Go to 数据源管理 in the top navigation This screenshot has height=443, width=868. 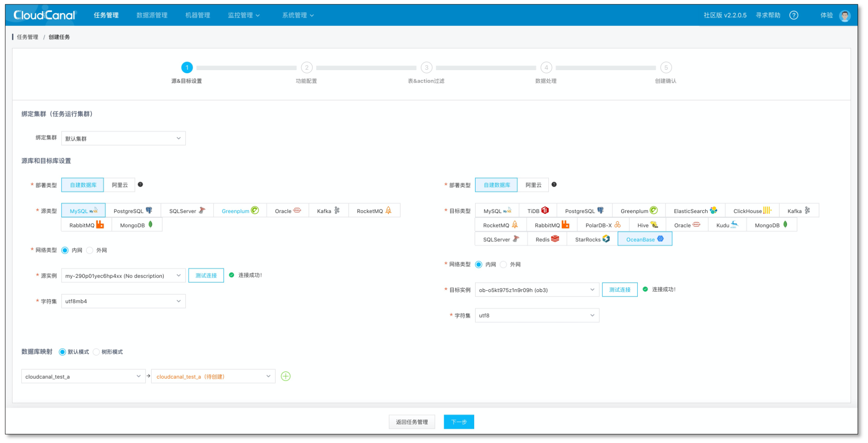152,15
